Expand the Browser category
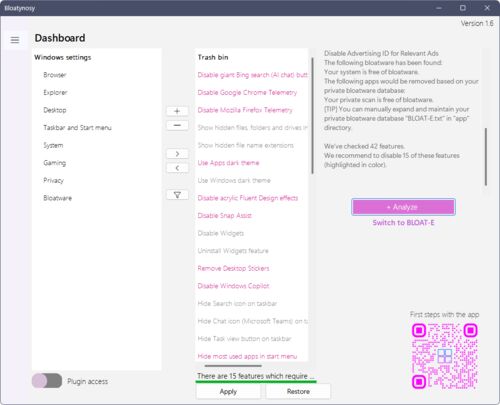 coord(55,75)
